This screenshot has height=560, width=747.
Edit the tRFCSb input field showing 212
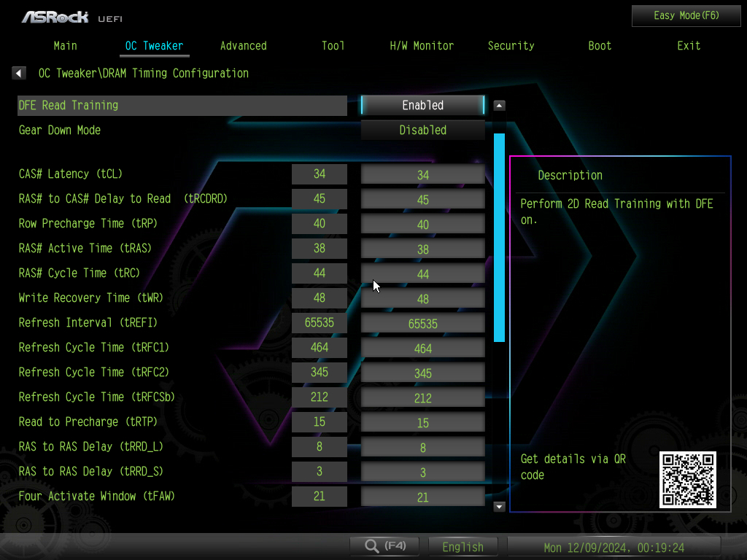[422, 397]
